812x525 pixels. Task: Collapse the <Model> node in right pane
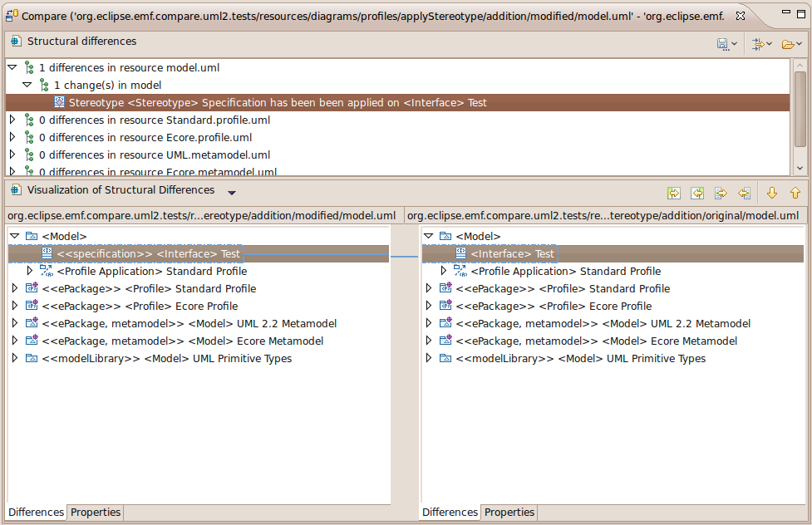coord(428,236)
